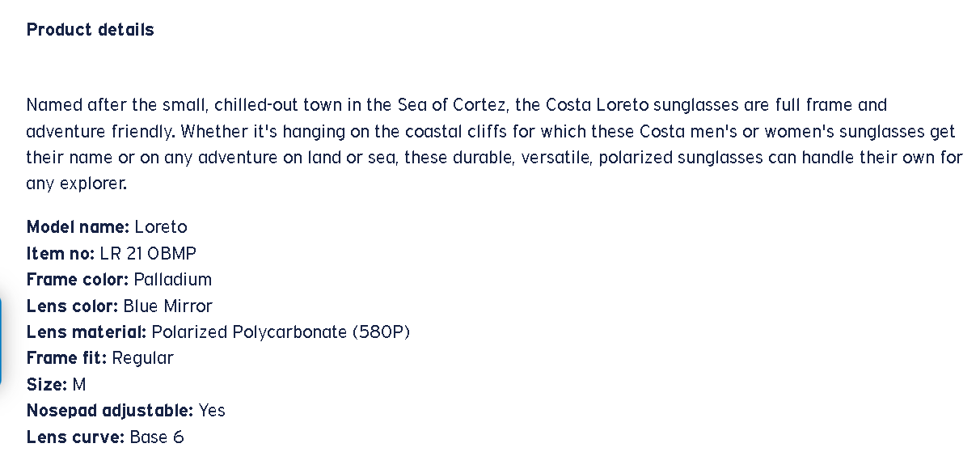Select the Polarized Polycarbonate (580P) text
This screenshot has width=980, height=473.
pyautogui.click(x=281, y=332)
